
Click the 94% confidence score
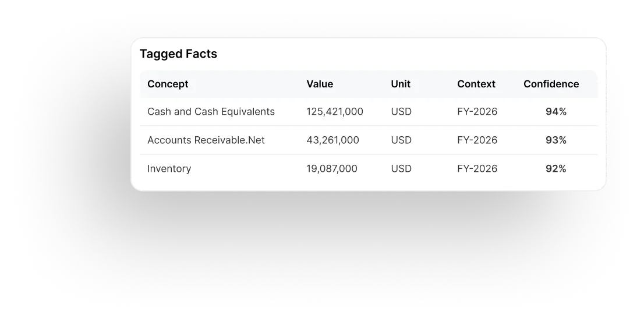coord(556,112)
